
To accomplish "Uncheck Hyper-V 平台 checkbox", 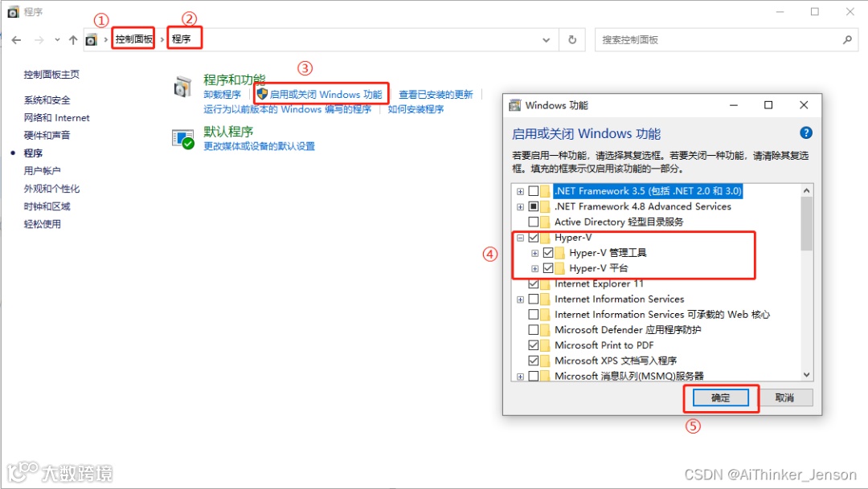I will click(x=548, y=268).
